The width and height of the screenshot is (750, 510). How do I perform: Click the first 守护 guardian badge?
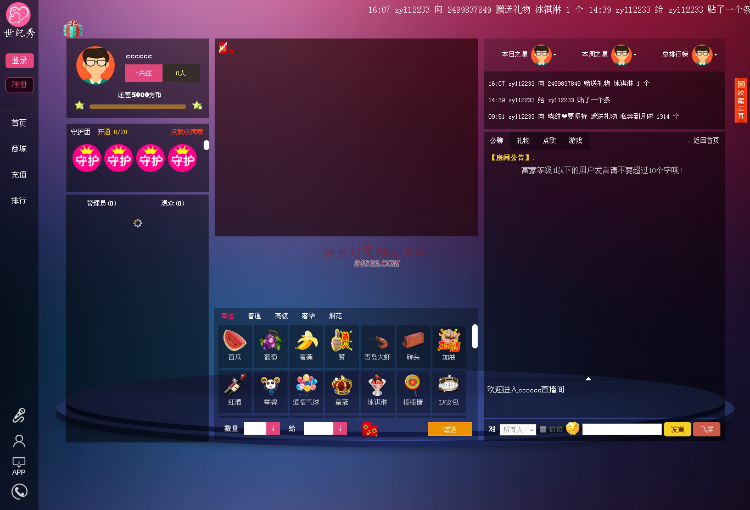tap(87, 158)
